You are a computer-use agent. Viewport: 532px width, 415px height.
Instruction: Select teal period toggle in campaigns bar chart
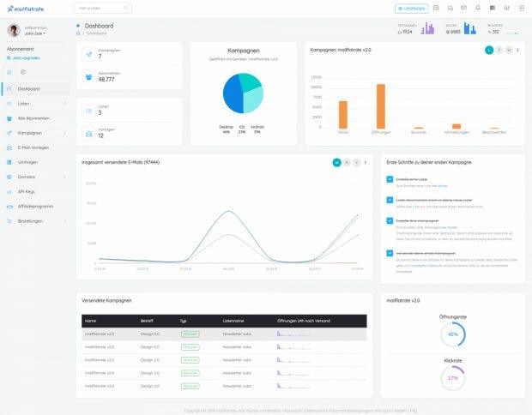(x=489, y=51)
